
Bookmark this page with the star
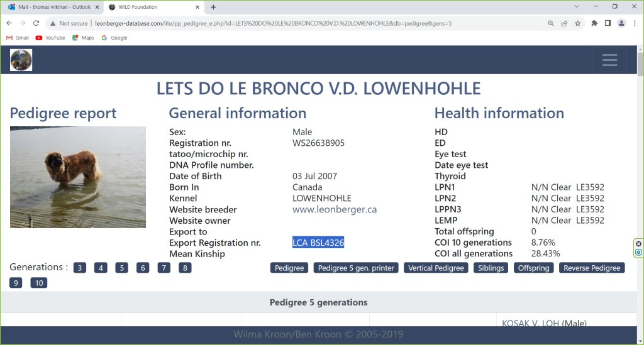click(578, 23)
